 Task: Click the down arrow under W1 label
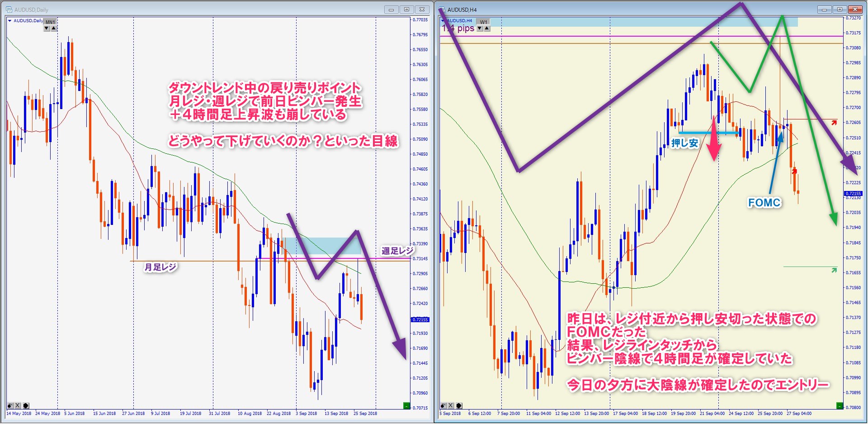click(480, 29)
